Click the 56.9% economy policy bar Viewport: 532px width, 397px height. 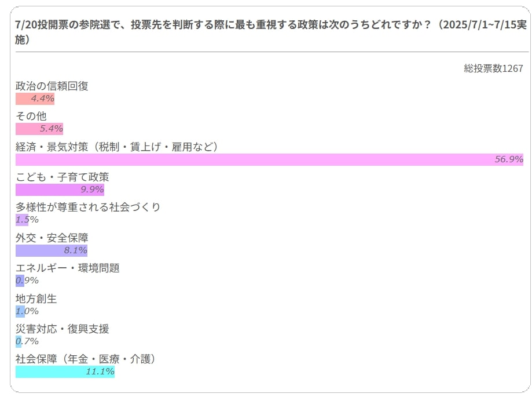click(x=269, y=159)
